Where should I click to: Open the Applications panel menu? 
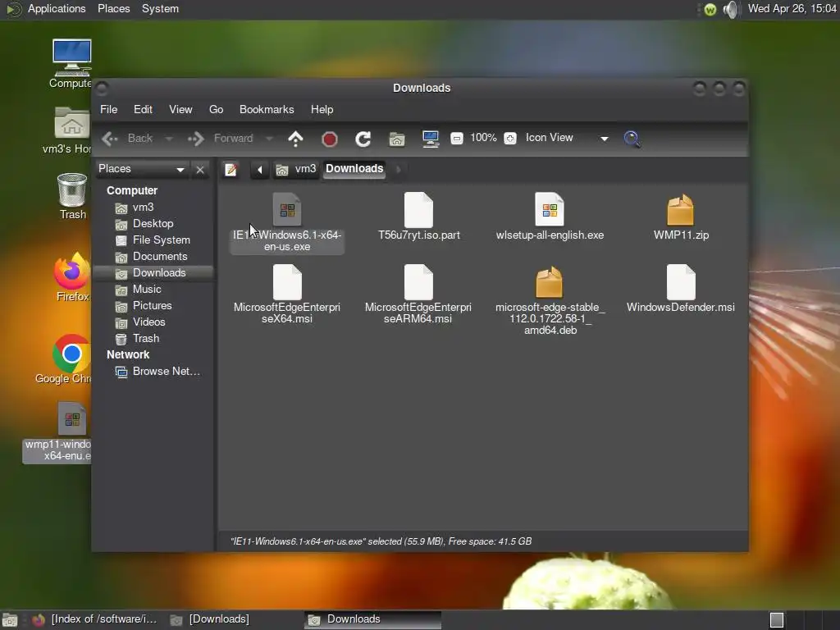coord(57,8)
